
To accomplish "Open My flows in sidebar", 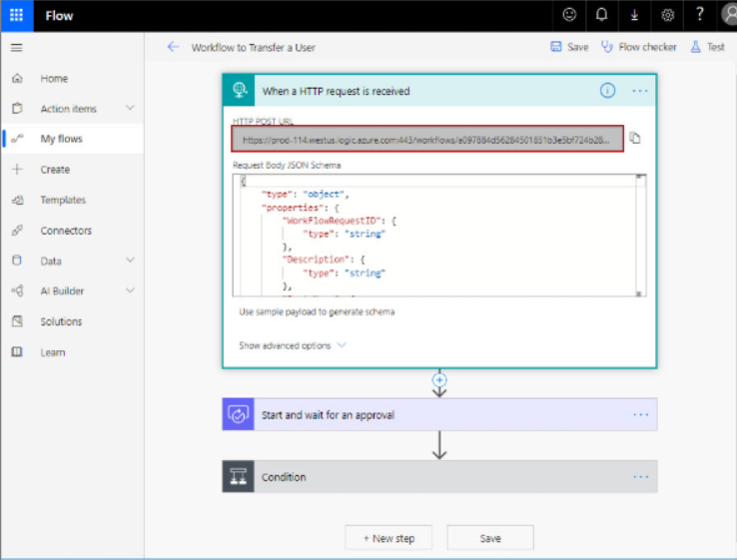I will tap(61, 139).
